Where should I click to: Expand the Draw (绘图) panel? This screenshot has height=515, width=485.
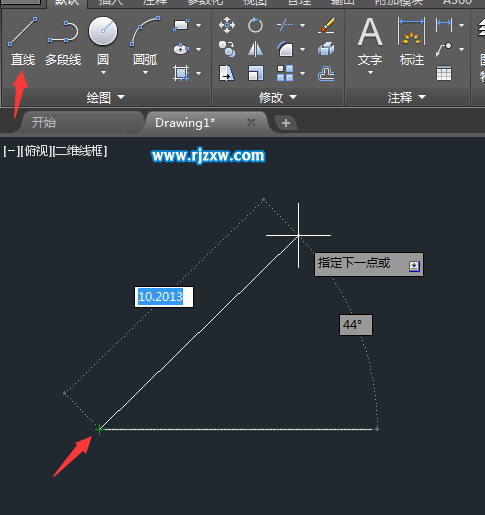[106, 97]
